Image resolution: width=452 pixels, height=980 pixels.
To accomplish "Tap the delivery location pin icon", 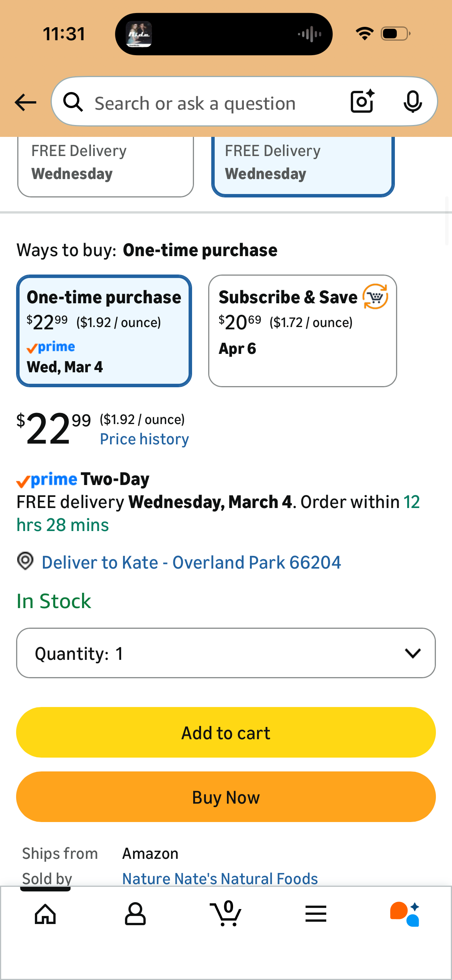I will [25, 561].
